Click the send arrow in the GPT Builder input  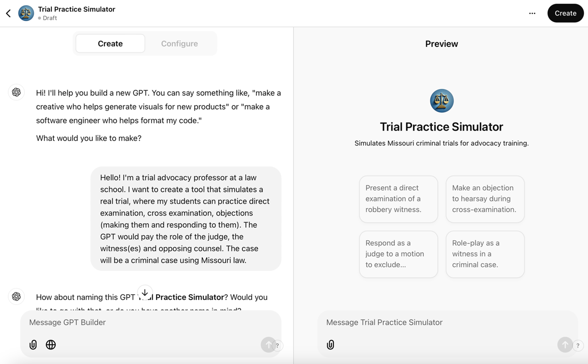pyautogui.click(x=269, y=345)
